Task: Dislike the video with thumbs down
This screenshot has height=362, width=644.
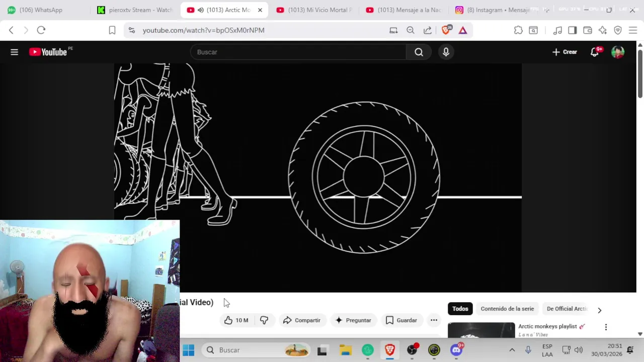Action: click(x=264, y=320)
